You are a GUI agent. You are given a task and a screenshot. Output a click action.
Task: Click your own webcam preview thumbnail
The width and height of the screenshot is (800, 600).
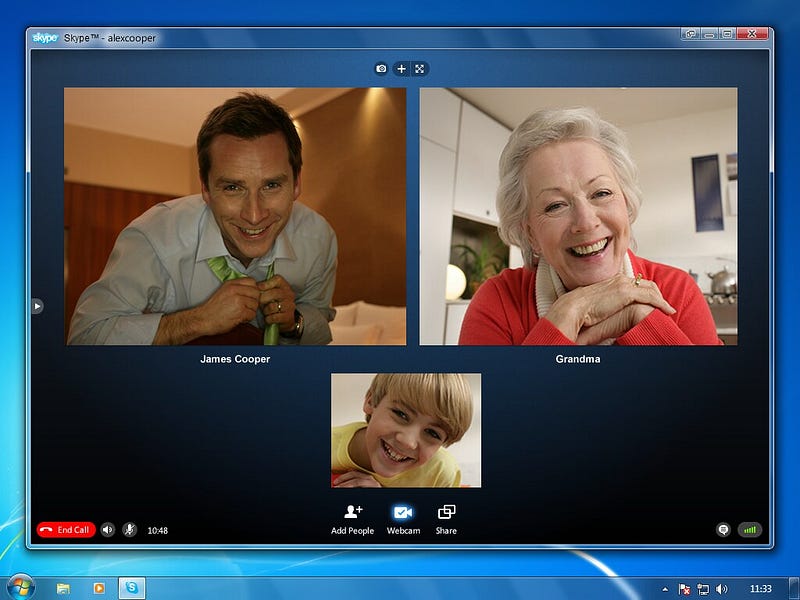406,431
